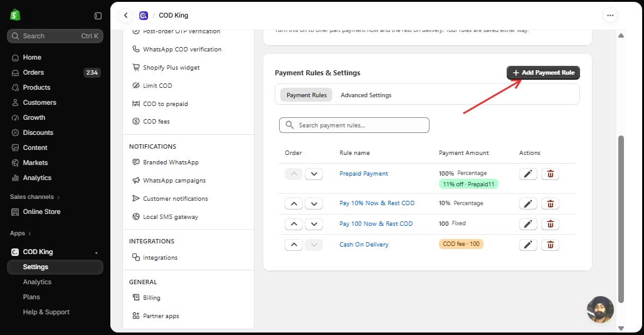This screenshot has width=644, height=335.
Task: Move Pay 100 Now rule down
Action: point(314,224)
